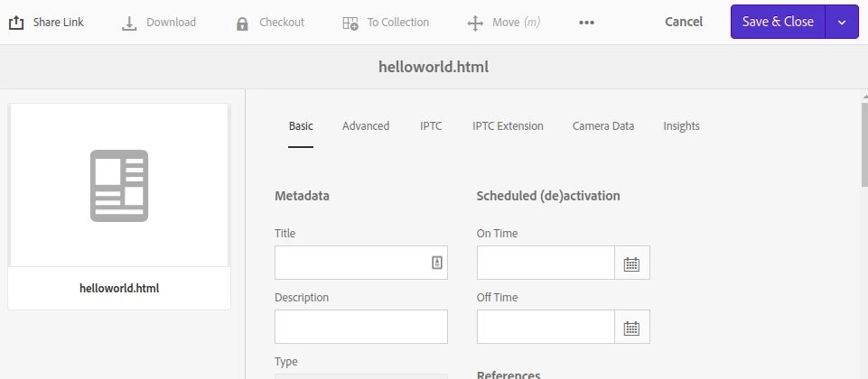This screenshot has width=868, height=379.
Task: Focus the On Time text field
Action: 546,263
